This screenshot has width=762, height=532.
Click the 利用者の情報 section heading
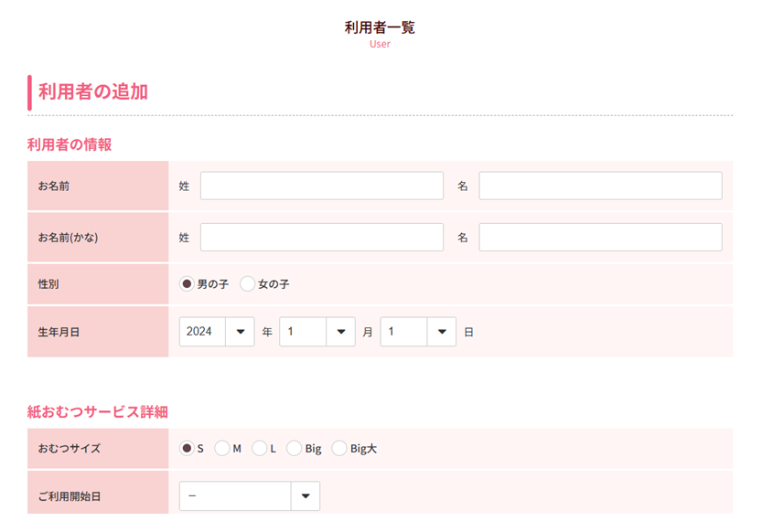70,144
